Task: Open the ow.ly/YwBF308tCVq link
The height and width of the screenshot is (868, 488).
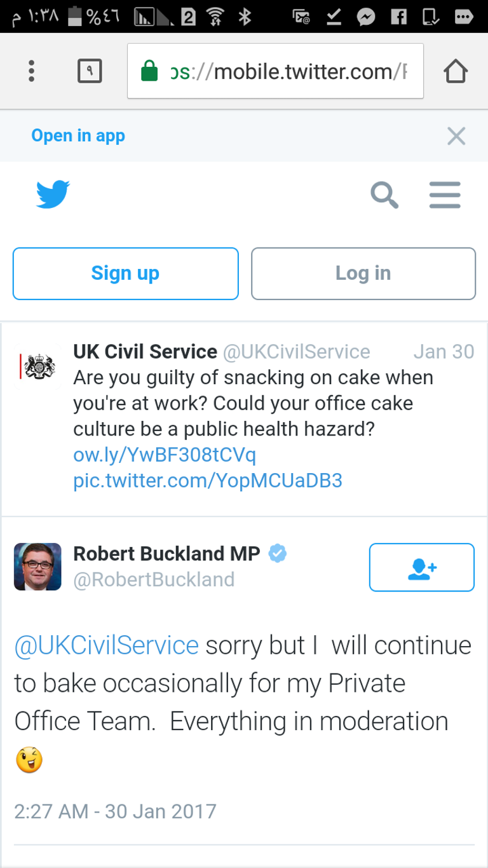Action: [x=165, y=455]
